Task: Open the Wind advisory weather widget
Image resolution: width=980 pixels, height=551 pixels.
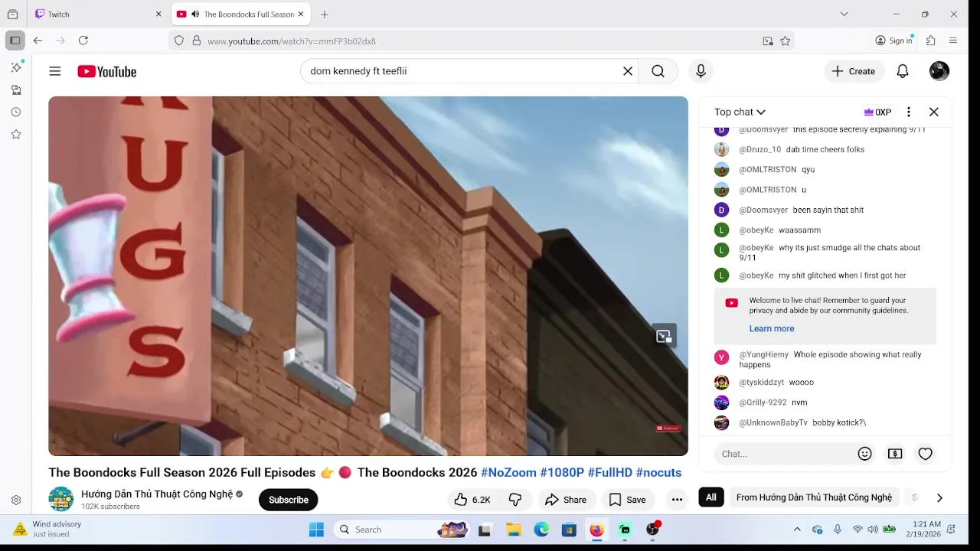Action: click(47, 529)
